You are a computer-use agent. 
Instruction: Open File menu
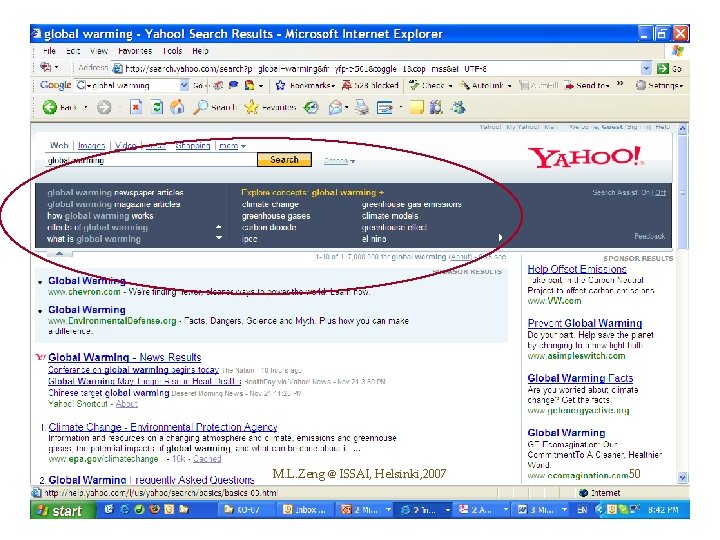click(49, 51)
